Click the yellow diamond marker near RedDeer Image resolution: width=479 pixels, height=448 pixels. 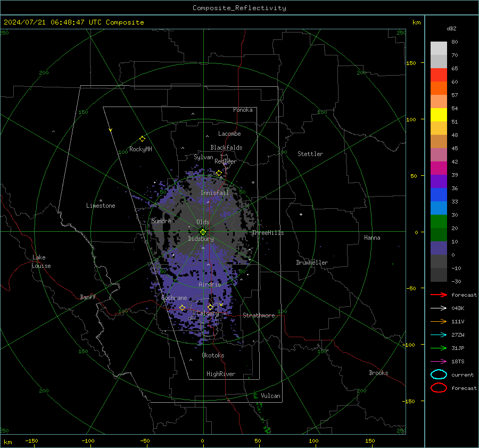click(219, 173)
